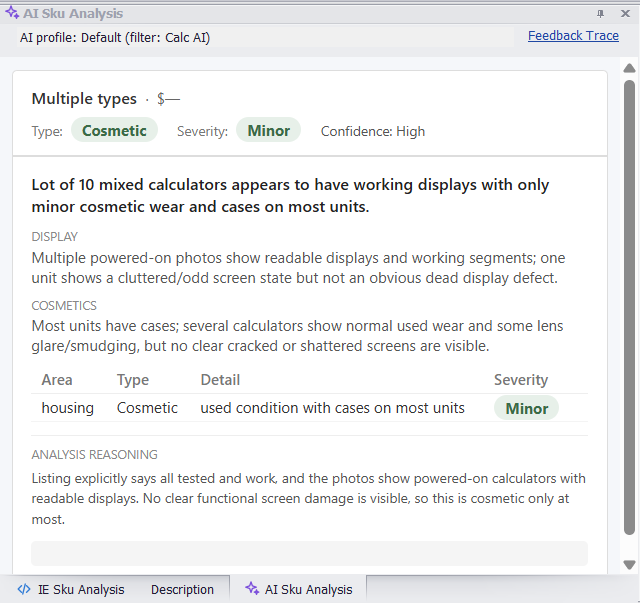
Task: Switch to the Description tab
Action: click(x=182, y=589)
